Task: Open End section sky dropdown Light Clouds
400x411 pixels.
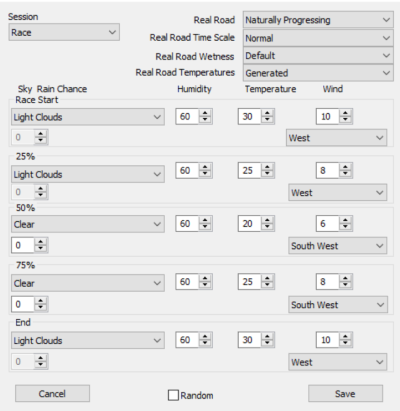Action: click(x=88, y=340)
